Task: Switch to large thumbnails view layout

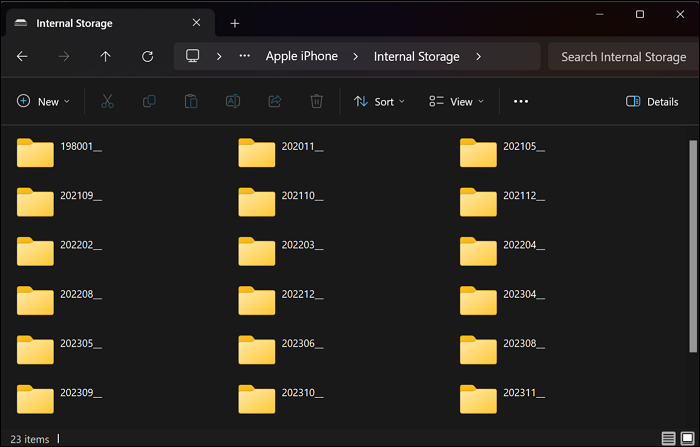Action: click(x=686, y=438)
